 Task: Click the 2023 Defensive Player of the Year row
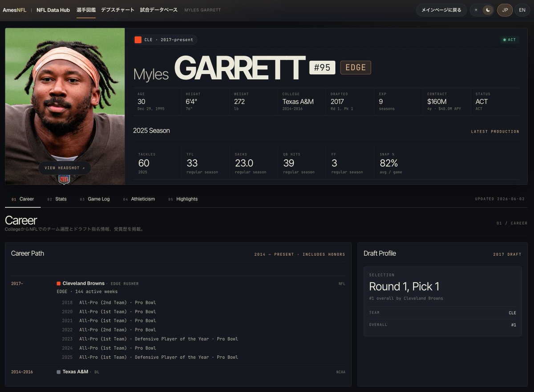point(150,339)
